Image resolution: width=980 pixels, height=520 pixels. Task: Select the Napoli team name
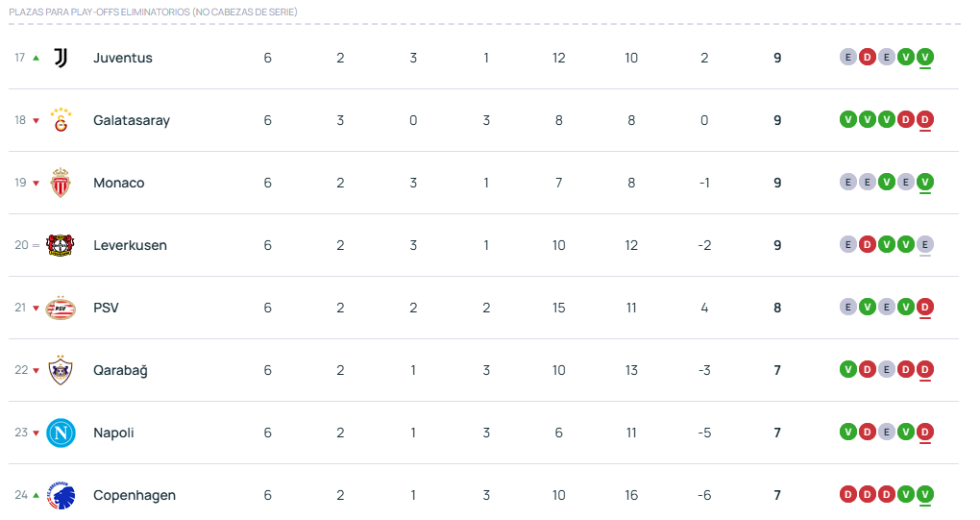113,433
